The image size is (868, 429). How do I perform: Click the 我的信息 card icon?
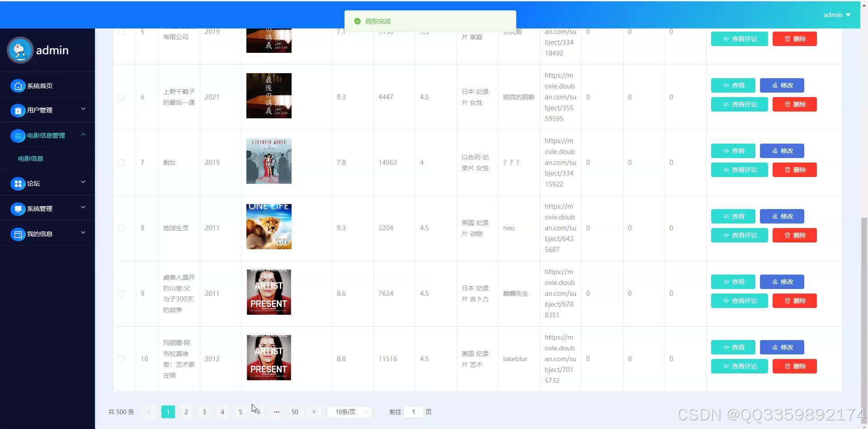tap(18, 234)
